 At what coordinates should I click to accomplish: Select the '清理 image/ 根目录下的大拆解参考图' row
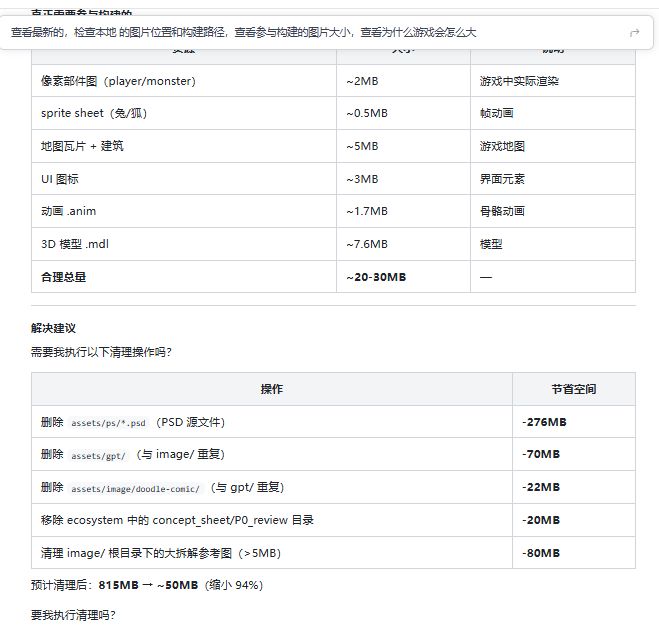point(333,553)
